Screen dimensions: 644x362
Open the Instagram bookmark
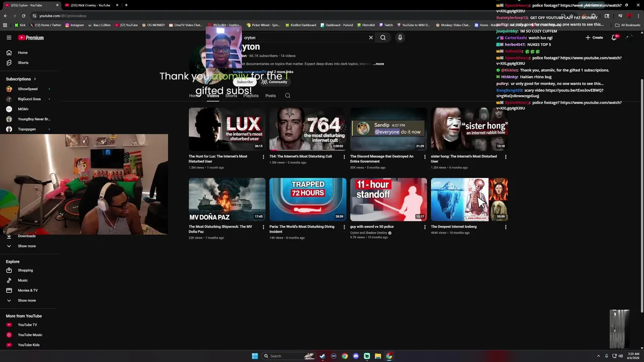click(x=74, y=25)
